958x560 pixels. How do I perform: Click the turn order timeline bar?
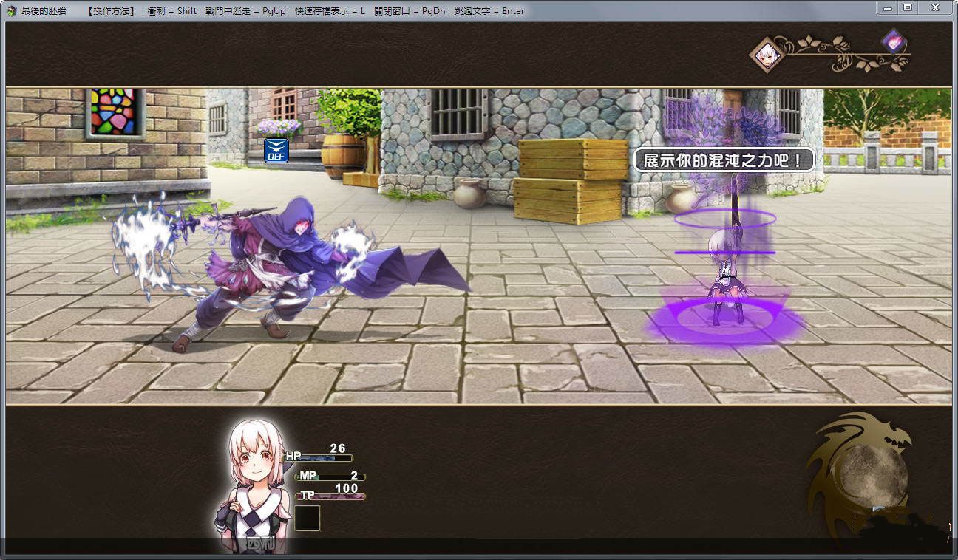[x=835, y=55]
